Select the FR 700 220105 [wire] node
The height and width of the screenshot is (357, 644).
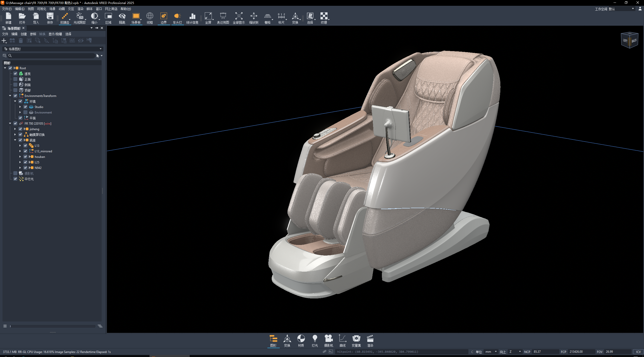click(x=38, y=123)
